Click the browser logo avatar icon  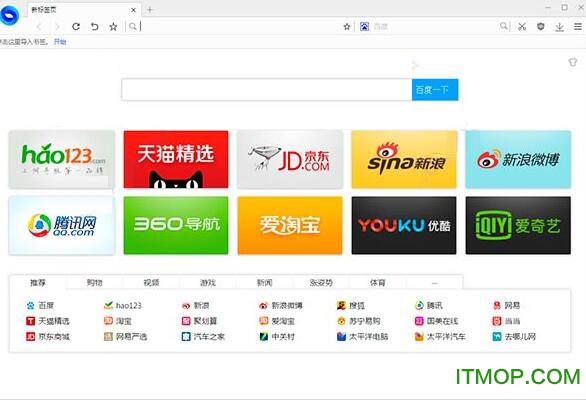click(9, 16)
